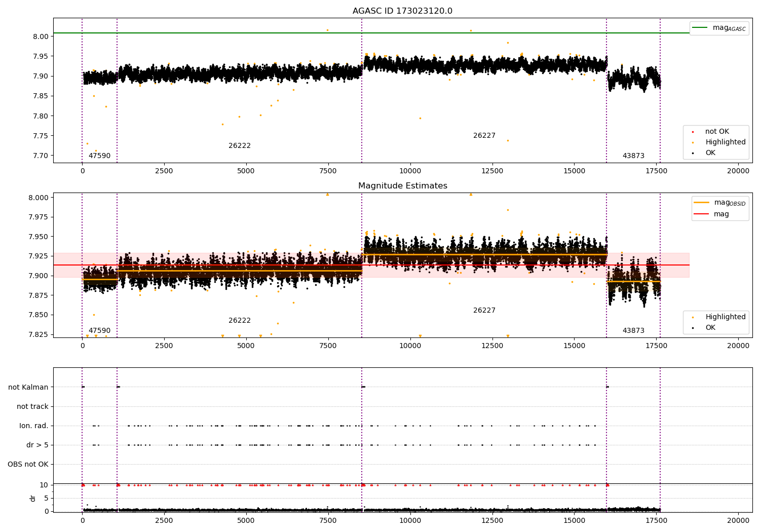Image resolution: width=760 pixels, height=532 pixels.
Task: Click 'OK' in the Magnitude Estimates legend
Action: [710, 328]
